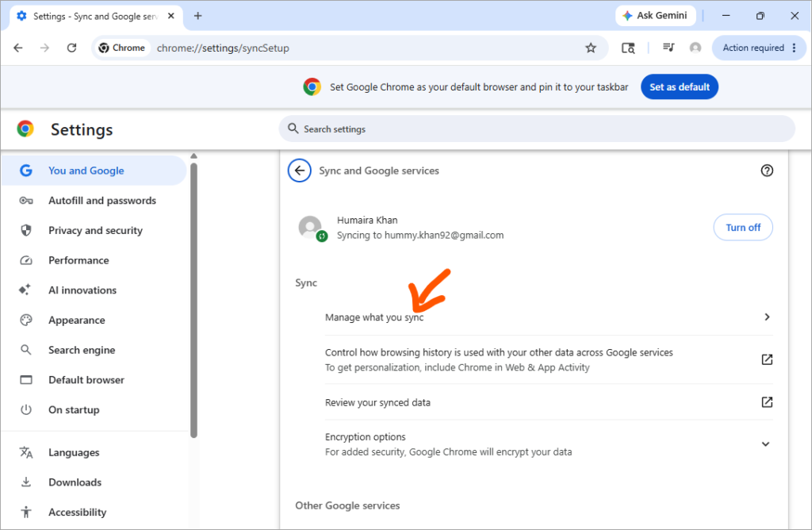
Task: Click the Accessibility person icon
Action: 26,513
